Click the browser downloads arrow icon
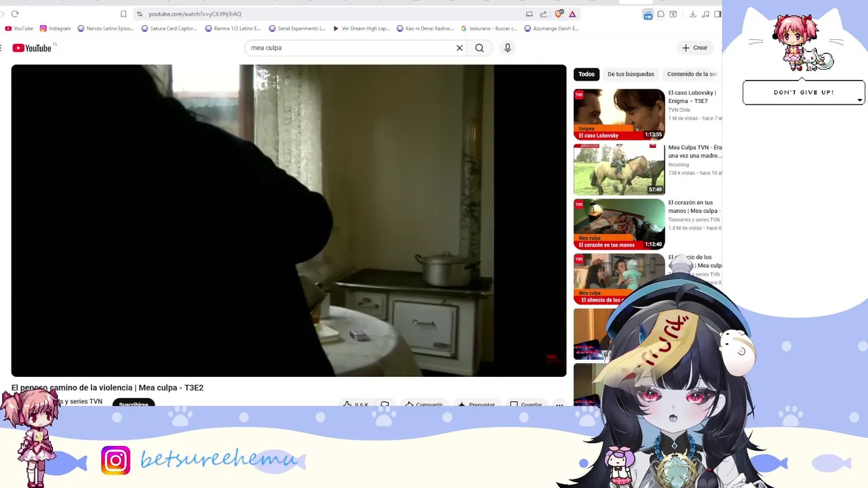This screenshot has width=868, height=488. click(692, 14)
